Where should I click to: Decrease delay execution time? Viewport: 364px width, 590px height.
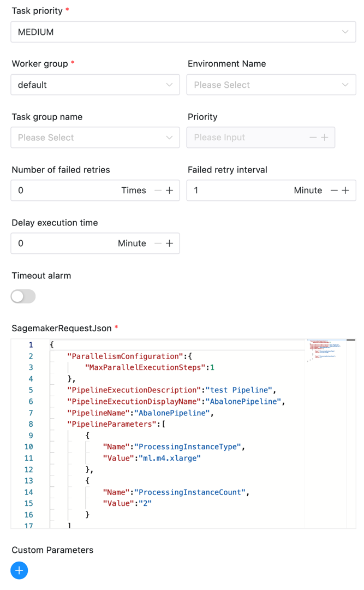point(158,243)
